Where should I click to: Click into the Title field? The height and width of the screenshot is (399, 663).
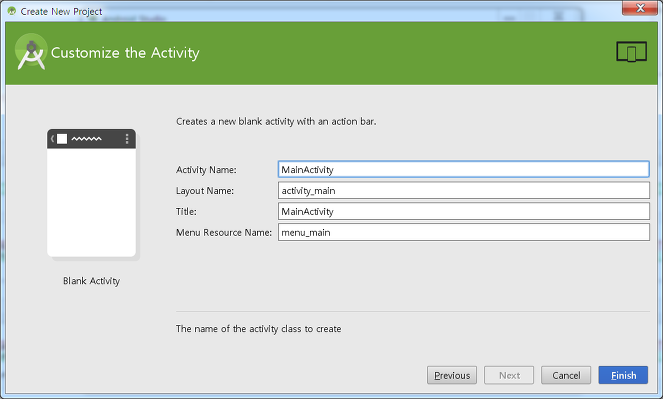coord(463,211)
